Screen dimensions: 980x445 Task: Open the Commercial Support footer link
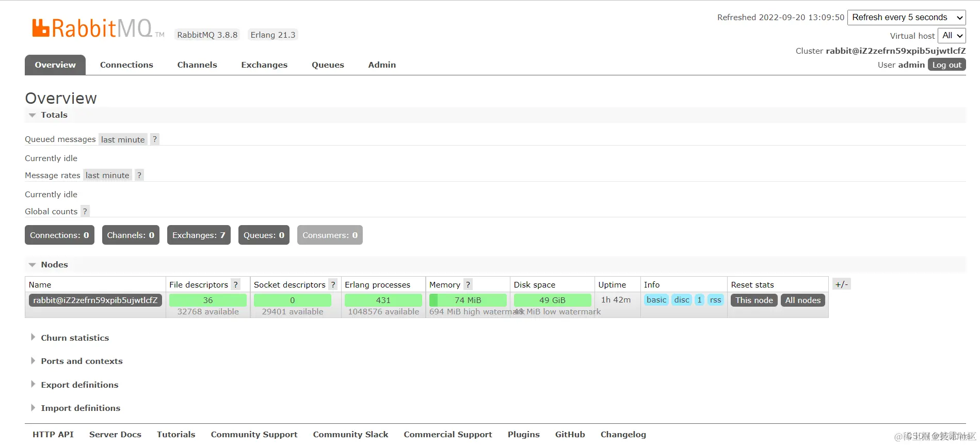pos(448,435)
